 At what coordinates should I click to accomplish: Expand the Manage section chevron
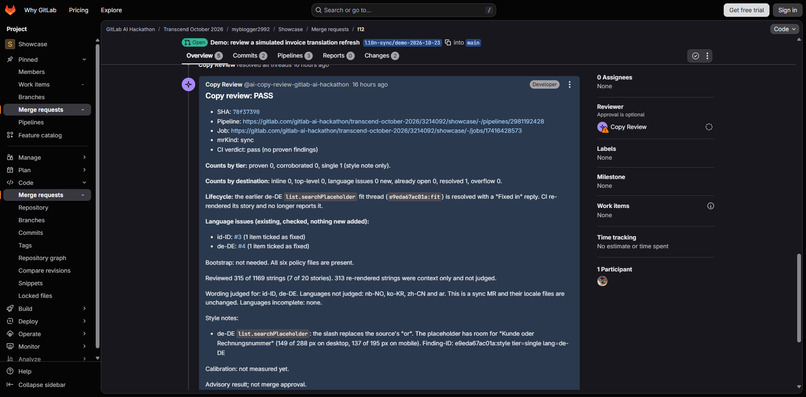[x=84, y=157]
